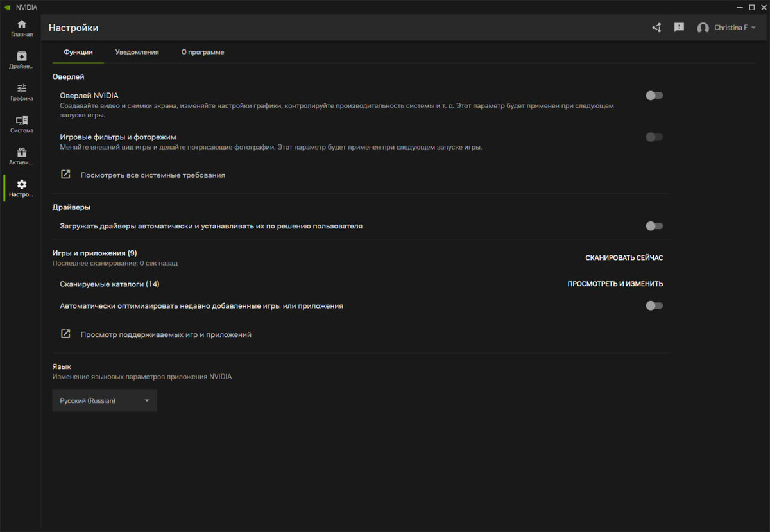Click external link icon for system requirements
Screen dimensions: 770x532
(65, 174)
